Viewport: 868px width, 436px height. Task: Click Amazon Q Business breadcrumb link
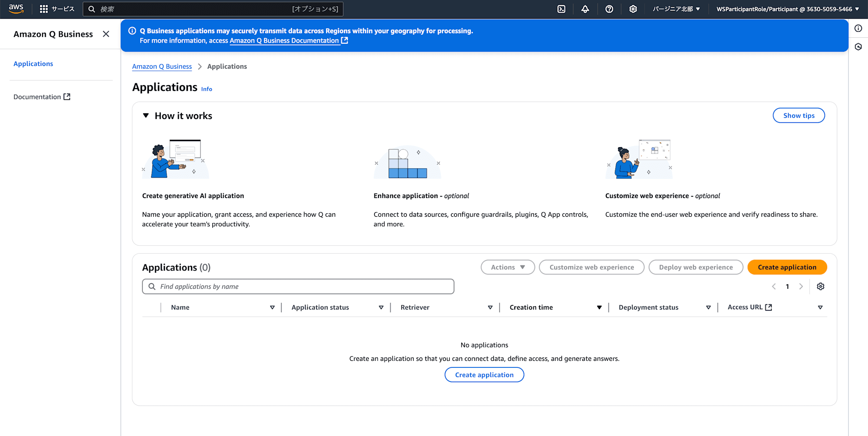coord(162,66)
